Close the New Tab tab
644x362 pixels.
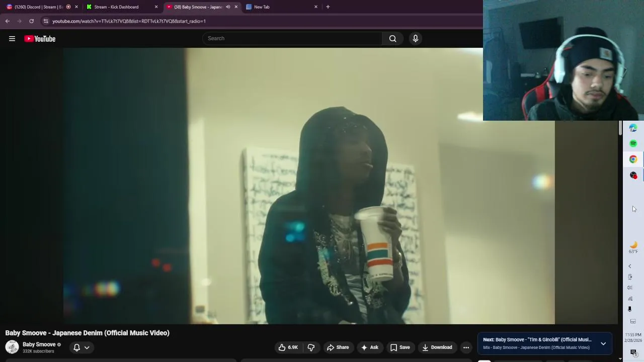pyautogui.click(x=316, y=7)
